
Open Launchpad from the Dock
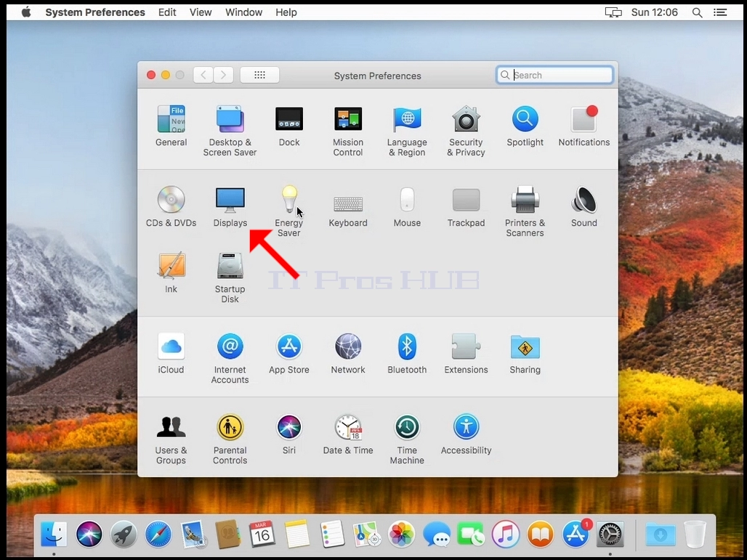(124, 534)
